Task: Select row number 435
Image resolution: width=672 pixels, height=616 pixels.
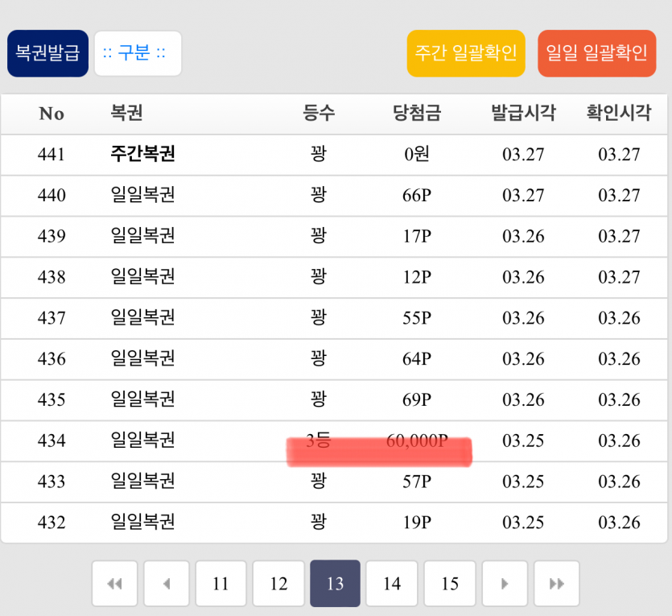Action: (52, 399)
